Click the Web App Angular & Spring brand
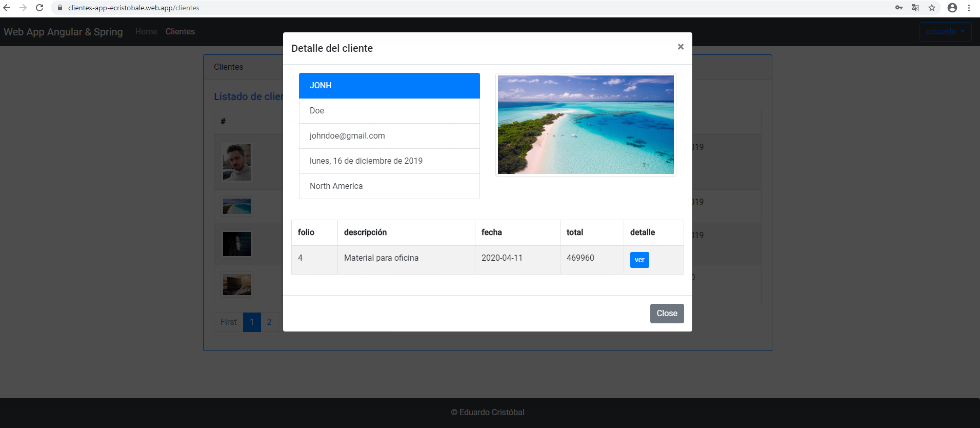Screen dimensions: 980x428 tap(63, 32)
